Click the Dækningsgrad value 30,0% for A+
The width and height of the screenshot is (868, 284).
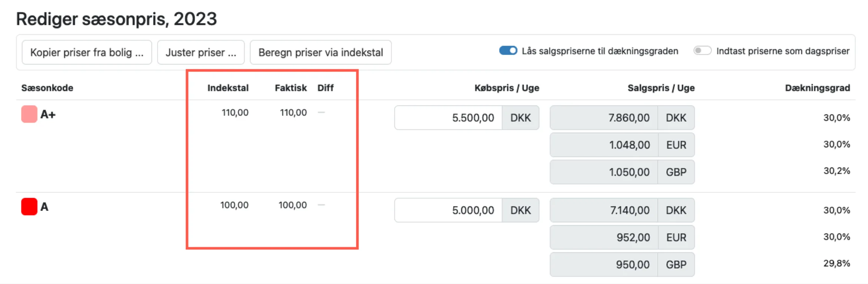point(837,118)
